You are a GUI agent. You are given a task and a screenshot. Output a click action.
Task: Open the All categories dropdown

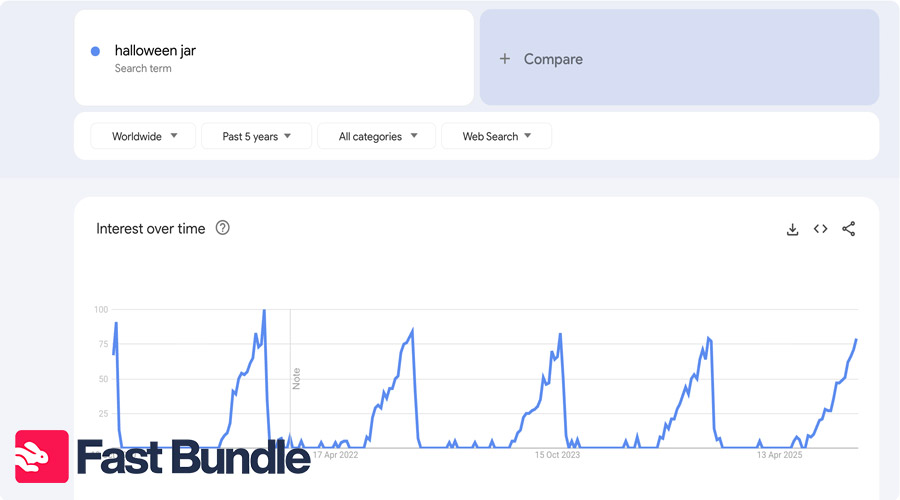coord(376,136)
